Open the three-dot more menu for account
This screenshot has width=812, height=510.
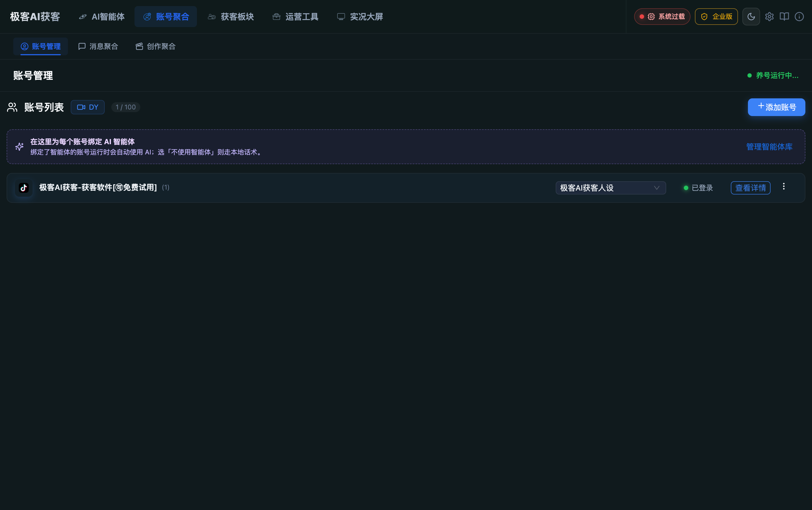click(x=784, y=186)
